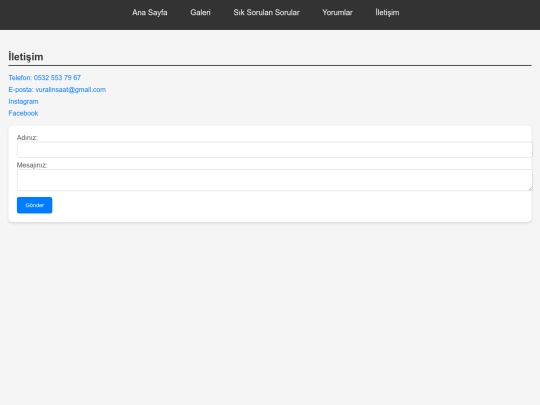Open the Ana Sayfa navigation link
This screenshot has width=540, height=405.
149,12
